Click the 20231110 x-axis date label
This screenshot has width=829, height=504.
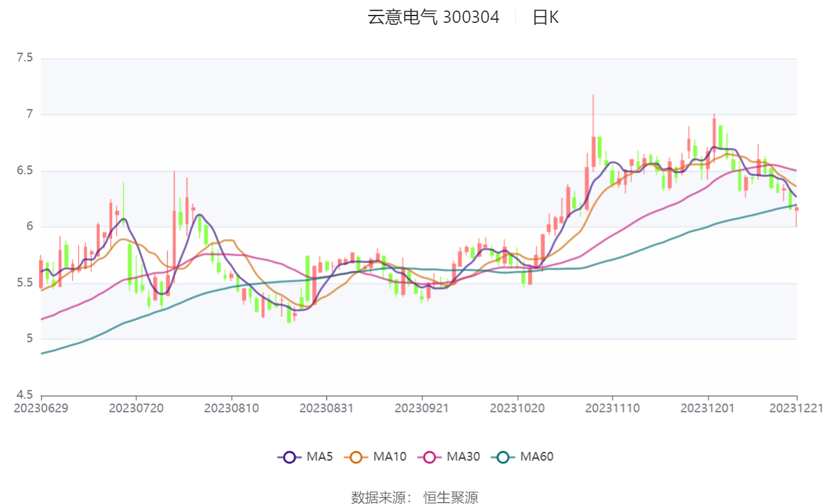(612, 409)
